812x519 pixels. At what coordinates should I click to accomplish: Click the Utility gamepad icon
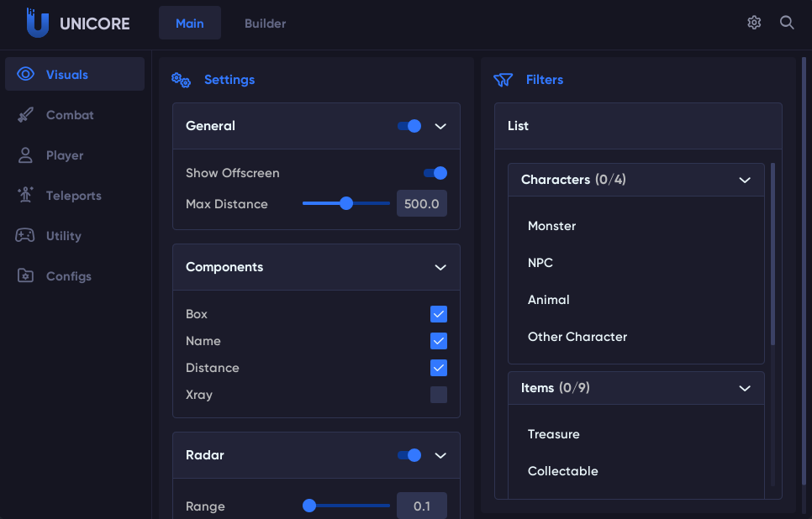click(x=25, y=236)
